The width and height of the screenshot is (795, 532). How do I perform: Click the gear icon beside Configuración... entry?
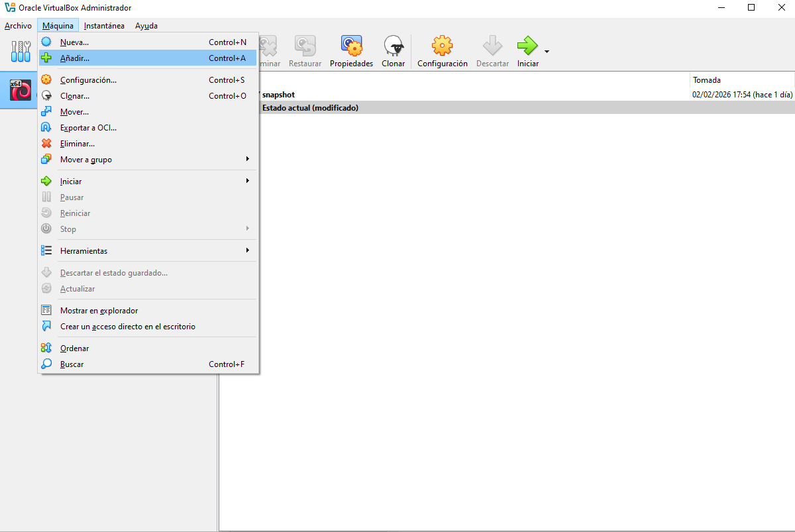pyautogui.click(x=46, y=80)
